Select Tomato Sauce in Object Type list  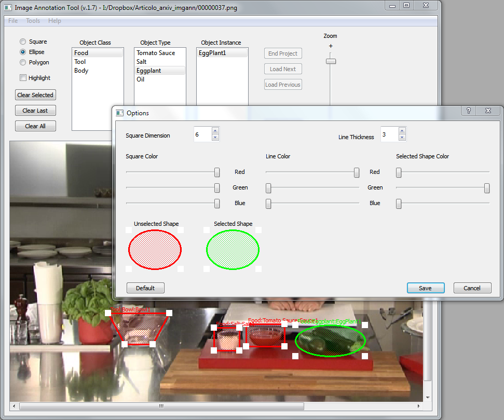(x=156, y=53)
